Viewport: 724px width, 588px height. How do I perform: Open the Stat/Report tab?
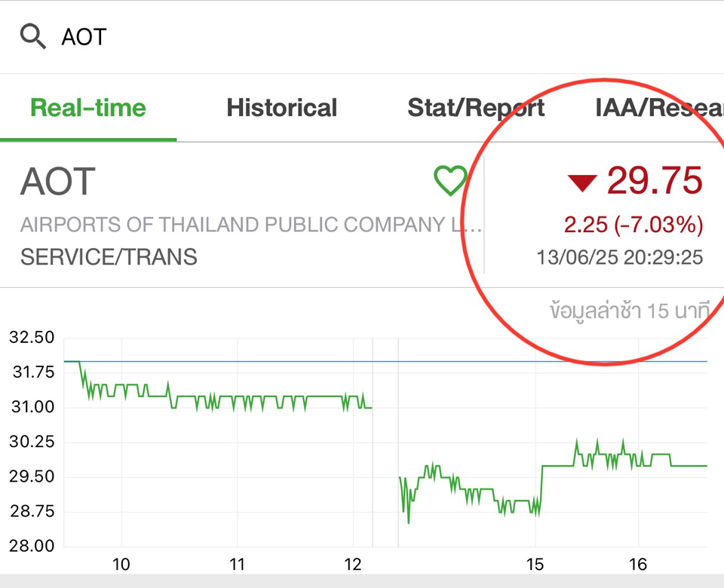pyautogui.click(x=476, y=108)
